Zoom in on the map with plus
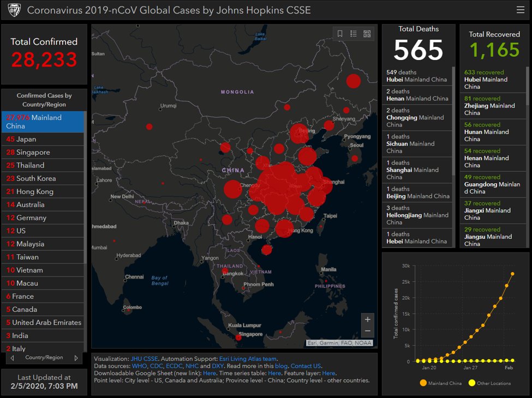 367,319
